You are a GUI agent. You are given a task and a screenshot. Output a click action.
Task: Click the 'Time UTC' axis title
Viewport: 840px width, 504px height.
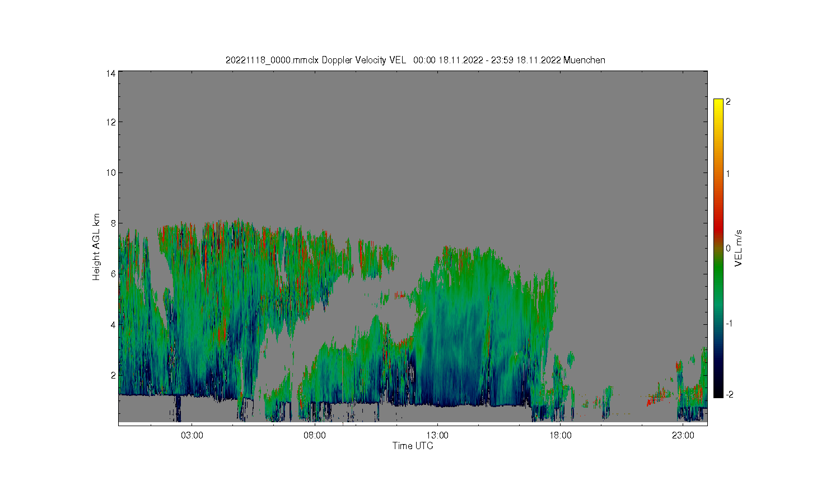pos(413,446)
